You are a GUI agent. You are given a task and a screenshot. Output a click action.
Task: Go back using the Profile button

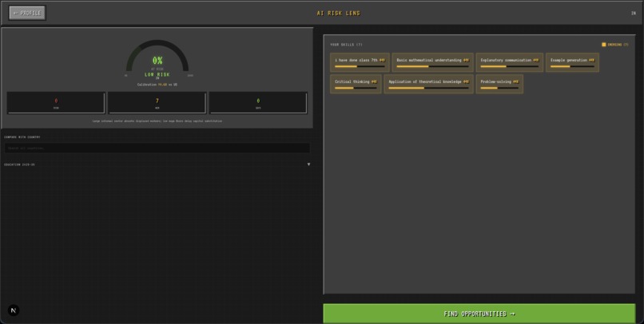click(x=27, y=13)
